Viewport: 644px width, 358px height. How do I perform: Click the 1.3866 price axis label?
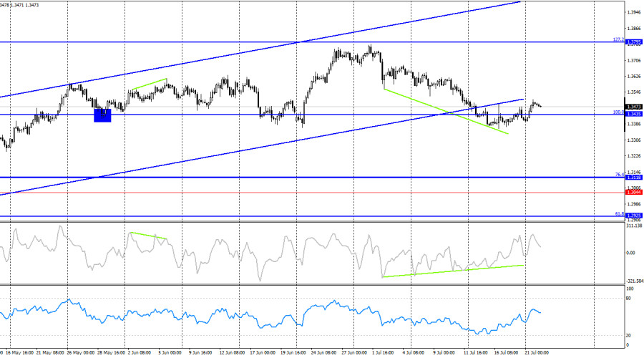pos(634,29)
